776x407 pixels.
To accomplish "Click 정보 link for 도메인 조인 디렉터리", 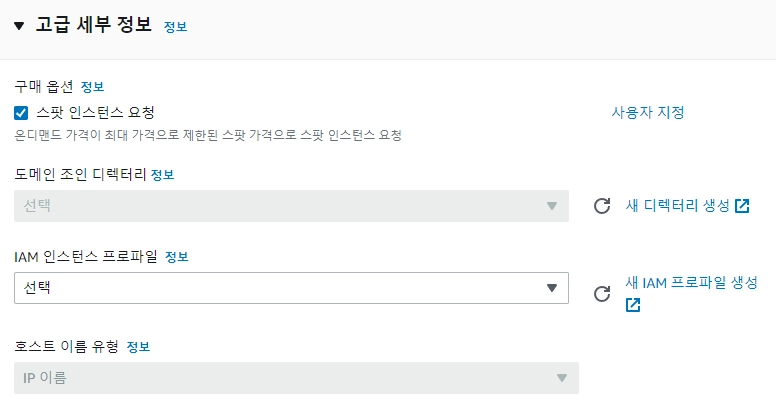I will coord(162,175).
